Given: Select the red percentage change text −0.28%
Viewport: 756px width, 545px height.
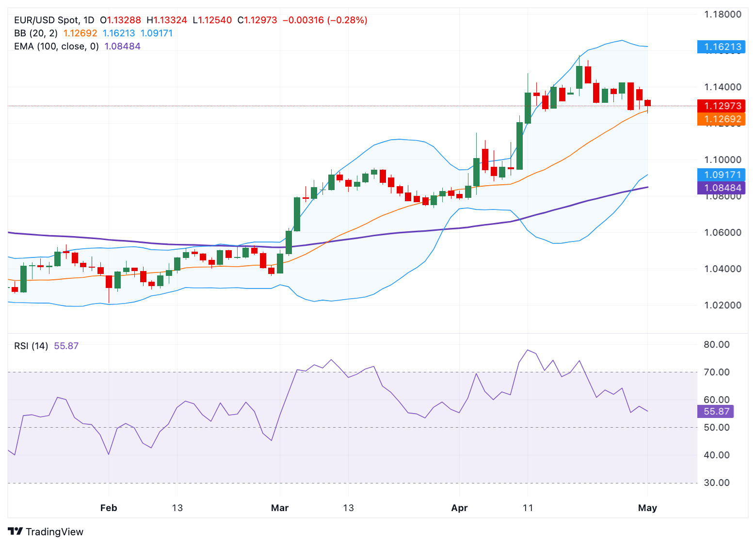Looking at the screenshot, I should pyautogui.click(x=346, y=20).
